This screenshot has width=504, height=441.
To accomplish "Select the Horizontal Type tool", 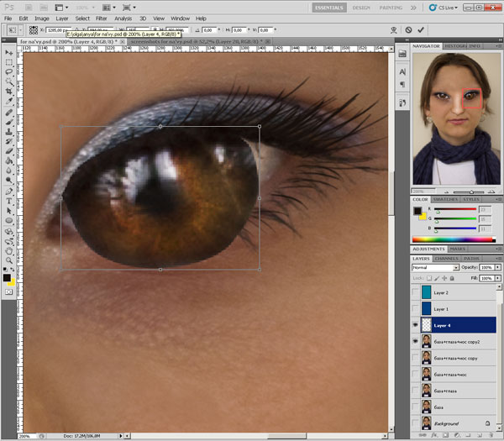I will (x=8, y=201).
